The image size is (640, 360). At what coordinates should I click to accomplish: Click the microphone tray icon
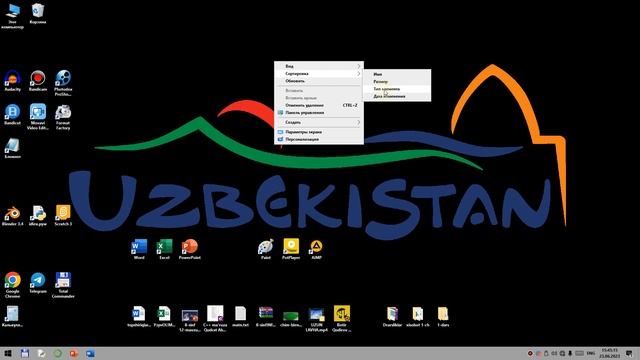point(570,353)
